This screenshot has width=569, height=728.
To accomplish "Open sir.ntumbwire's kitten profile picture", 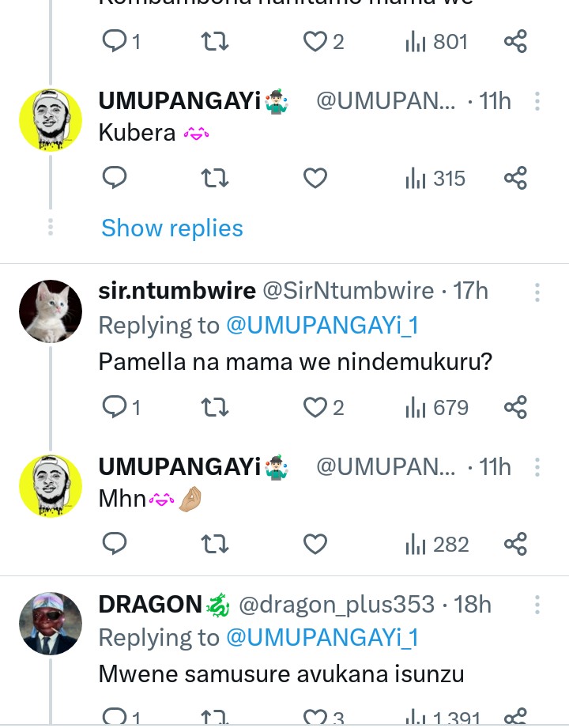I will [51, 311].
